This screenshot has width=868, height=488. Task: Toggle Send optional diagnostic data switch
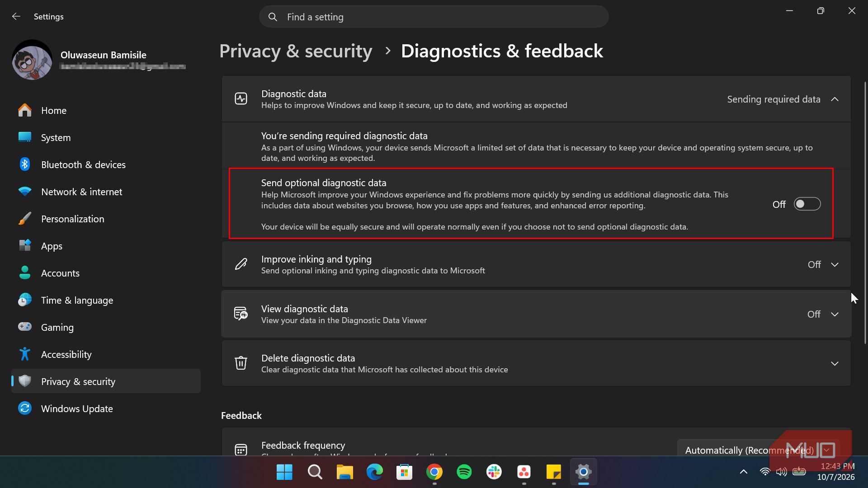[x=807, y=204]
